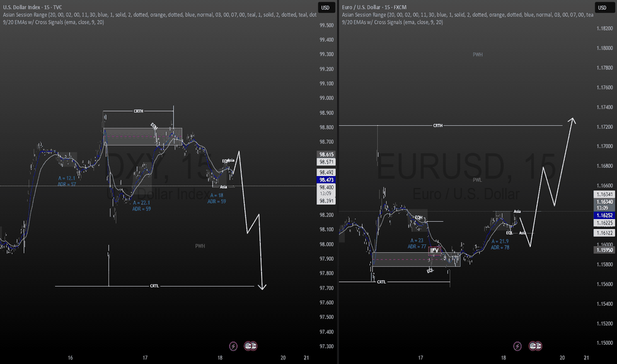Click the 'A = 21.9 ADR = 78' label

pyautogui.click(x=500, y=244)
